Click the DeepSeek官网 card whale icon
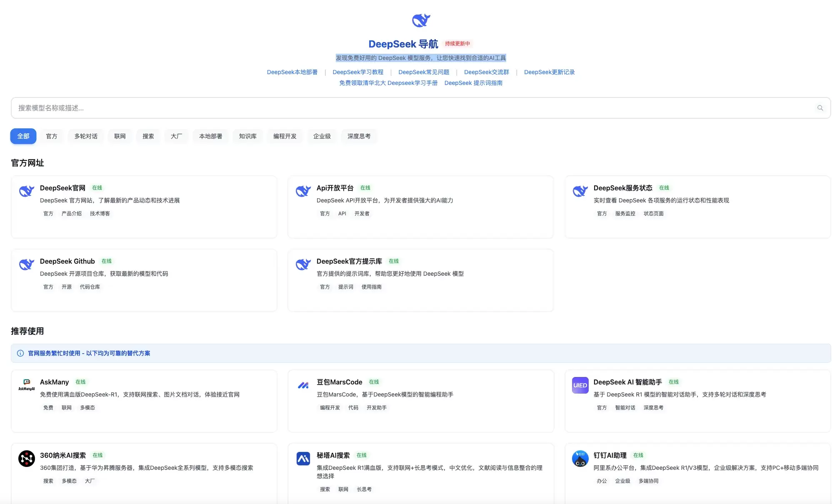Image resolution: width=832 pixels, height=504 pixels. 27,191
